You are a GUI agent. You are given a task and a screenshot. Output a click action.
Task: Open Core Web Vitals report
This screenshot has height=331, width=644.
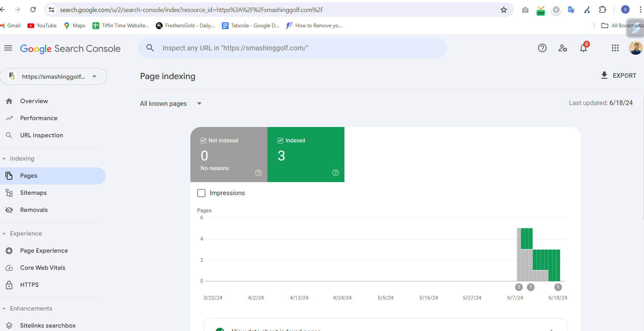(42, 267)
